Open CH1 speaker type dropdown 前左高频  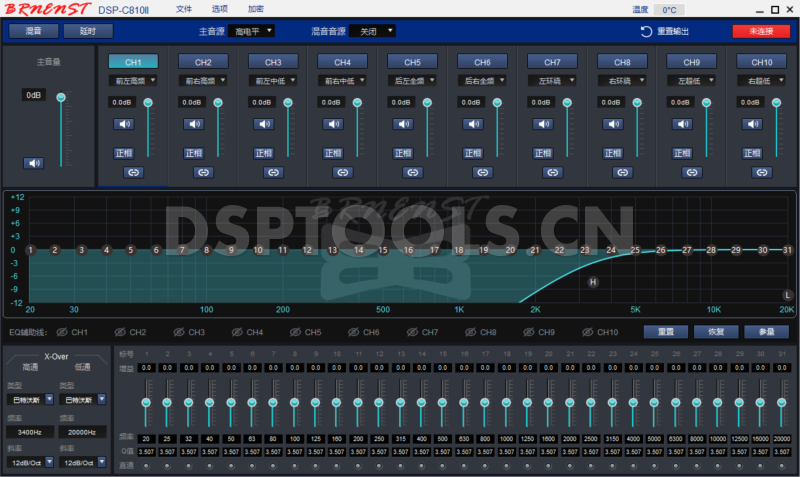133,81
